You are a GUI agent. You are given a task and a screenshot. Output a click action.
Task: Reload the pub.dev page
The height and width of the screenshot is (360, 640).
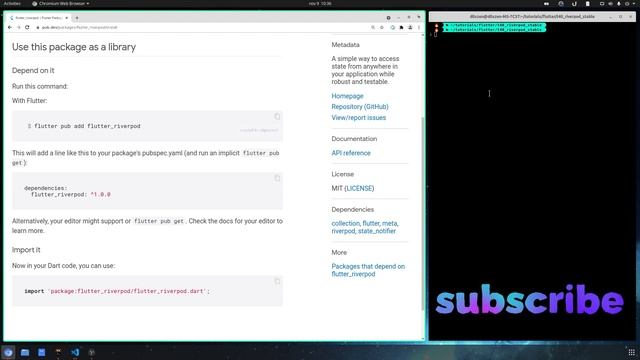click(27, 27)
